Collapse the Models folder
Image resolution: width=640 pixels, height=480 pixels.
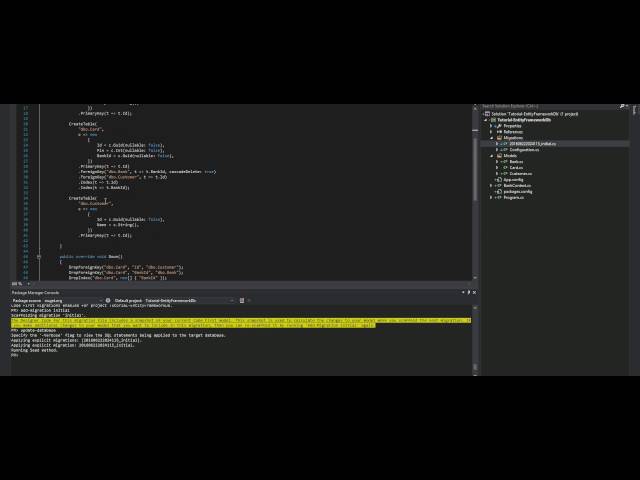(491, 156)
